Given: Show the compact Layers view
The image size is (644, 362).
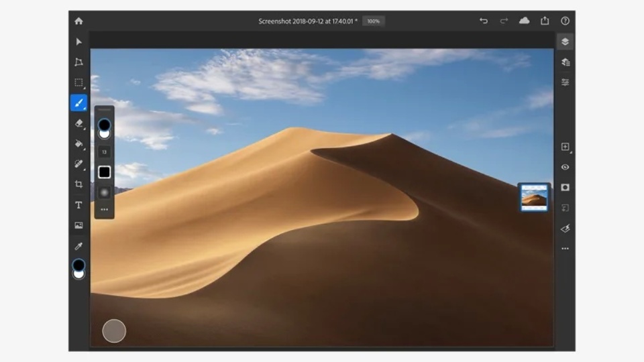Looking at the screenshot, I should (565, 42).
